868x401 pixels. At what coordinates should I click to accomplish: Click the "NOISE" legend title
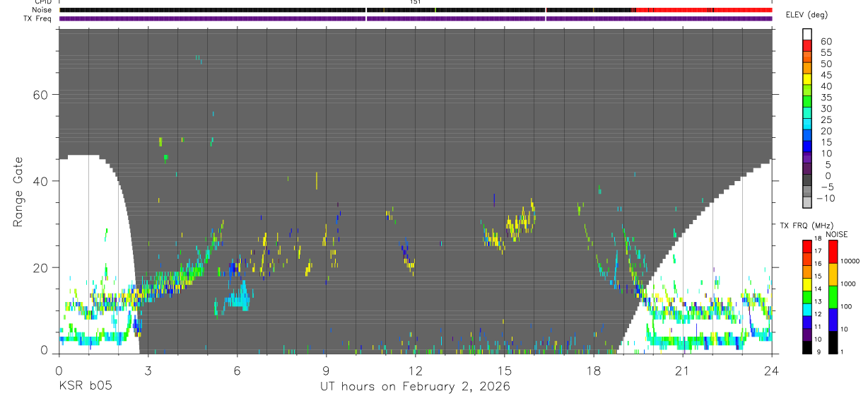pos(835,234)
